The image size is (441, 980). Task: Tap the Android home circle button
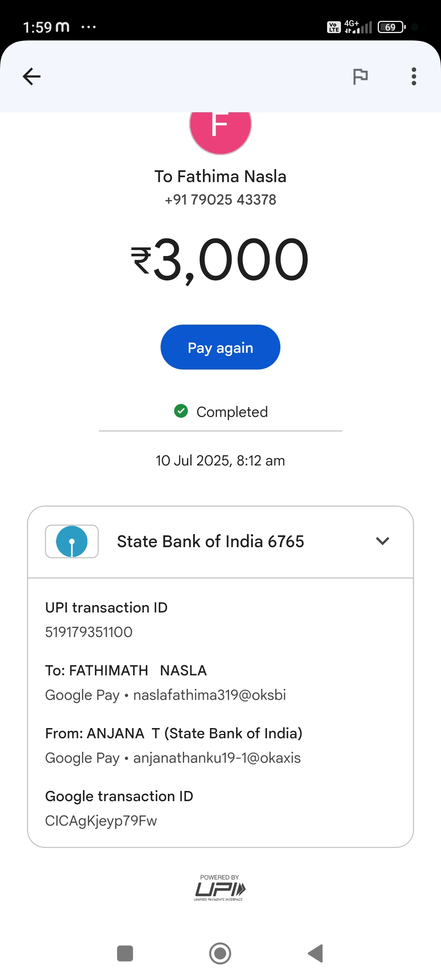[x=220, y=953]
